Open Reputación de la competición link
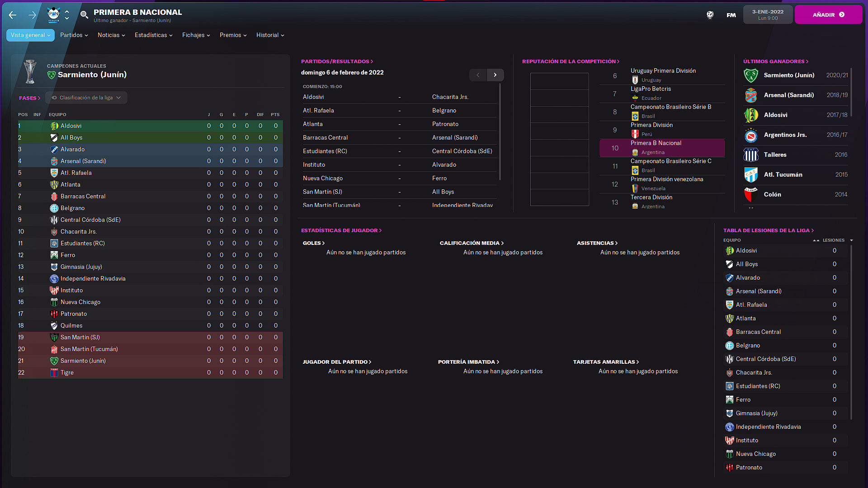This screenshot has width=868, height=488. [571, 61]
